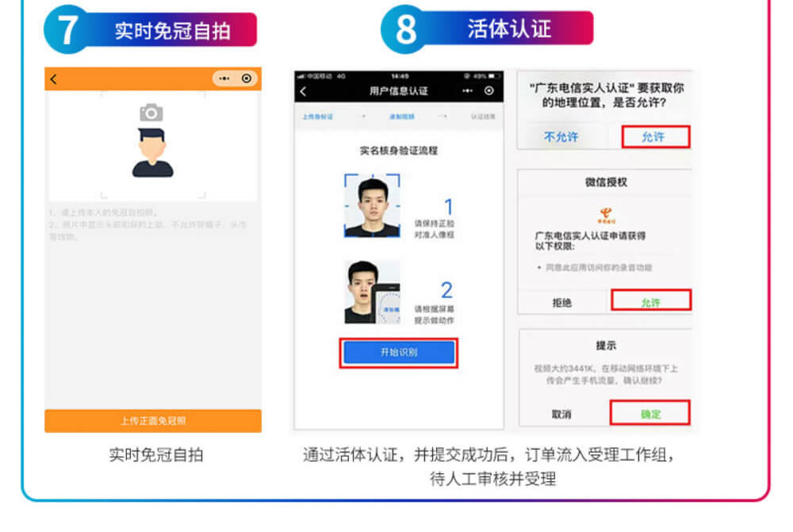Tap the target close icon in orange header
Screen dimensions: 793x532
click(x=247, y=78)
